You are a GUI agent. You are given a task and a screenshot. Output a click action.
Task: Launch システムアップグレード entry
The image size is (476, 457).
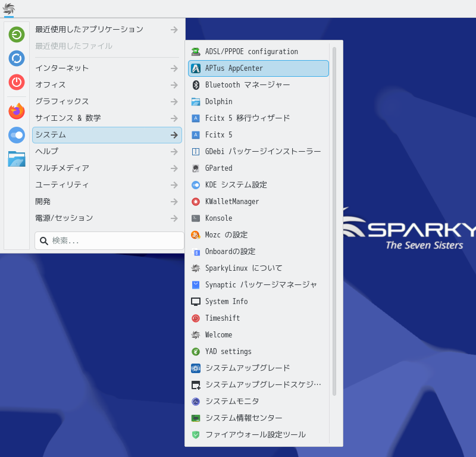(258, 368)
